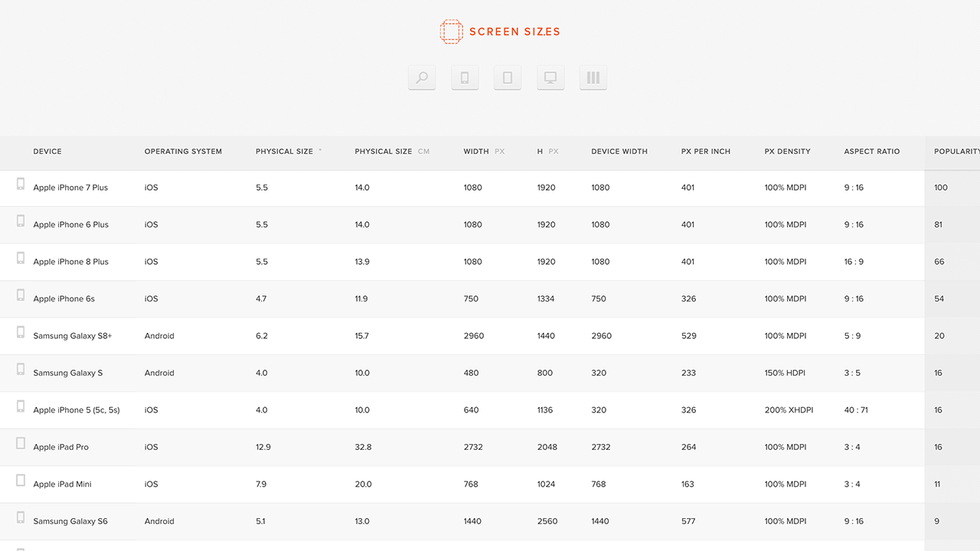The width and height of the screenshot is (980, 551).
Task: Open the Apple iPhone 6s entry
Action: [64, 299]
